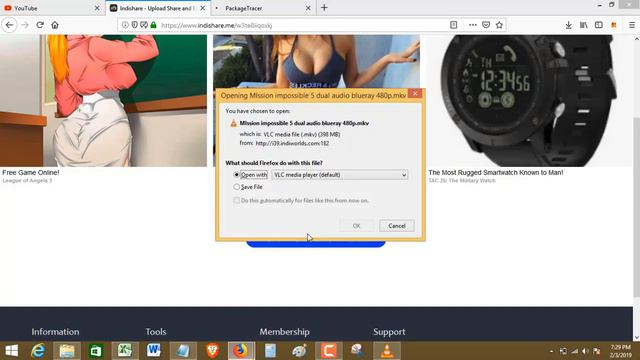Open the Firefox hamburger menu

632,25
